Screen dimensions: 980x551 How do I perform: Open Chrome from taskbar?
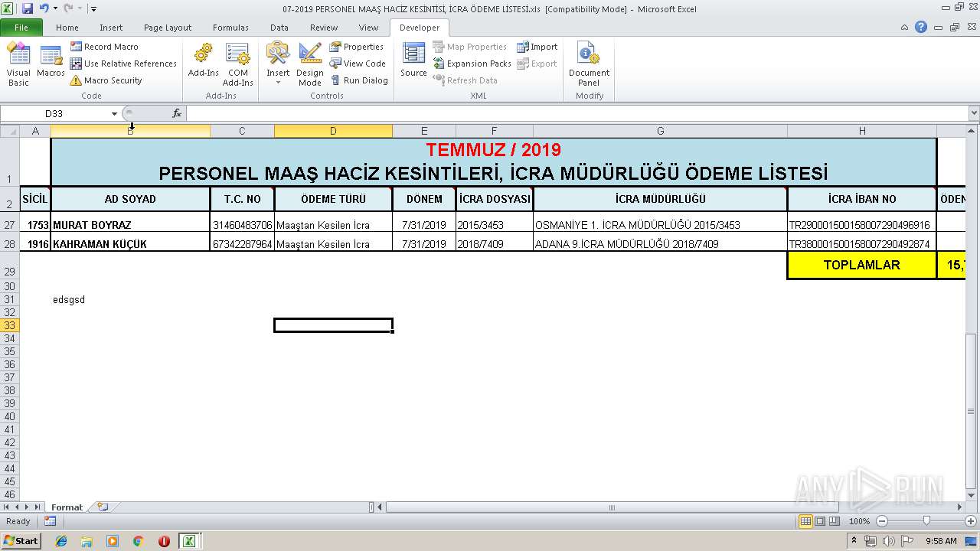coord(138,541)
